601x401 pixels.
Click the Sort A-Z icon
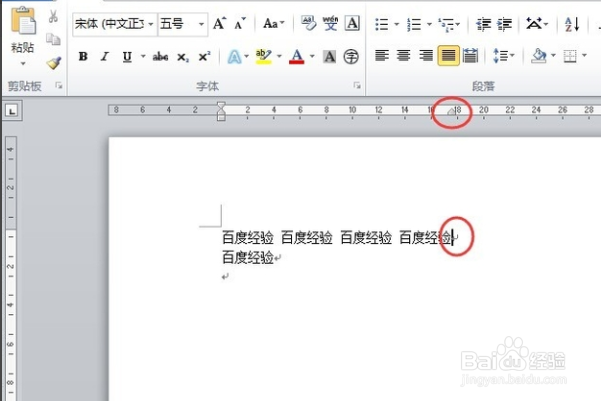tap(571, 24)
